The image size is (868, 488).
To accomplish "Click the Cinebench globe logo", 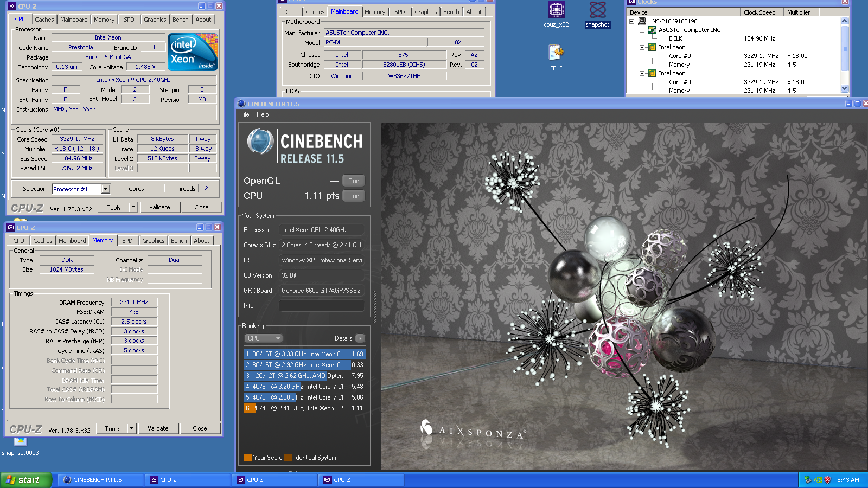I will [260, 142].
